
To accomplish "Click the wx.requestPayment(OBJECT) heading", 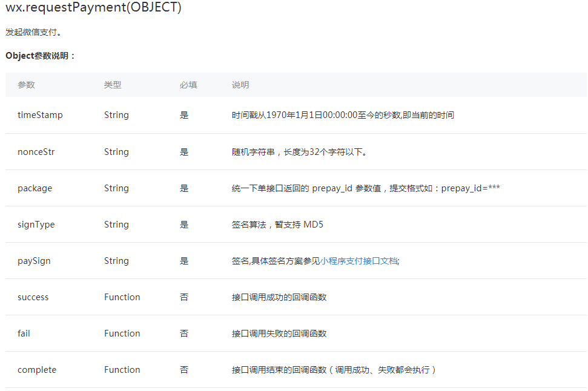I will coord(93,7).
